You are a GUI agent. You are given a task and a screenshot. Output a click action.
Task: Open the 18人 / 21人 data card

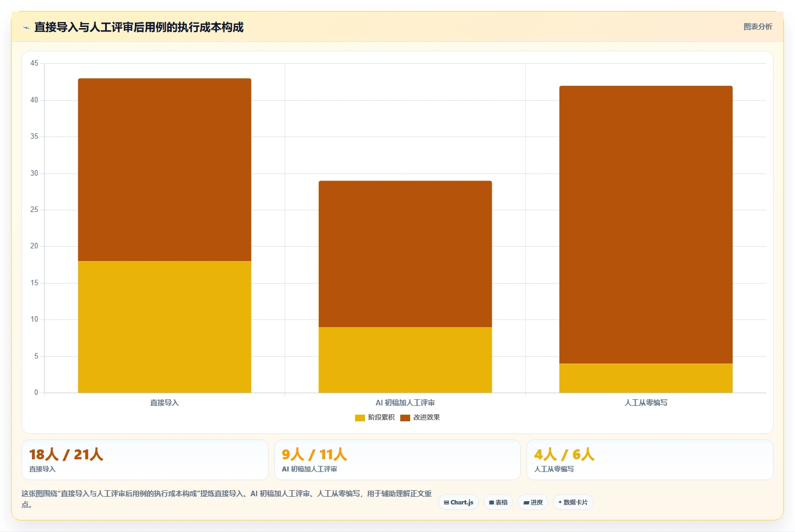tap(145, 460)
